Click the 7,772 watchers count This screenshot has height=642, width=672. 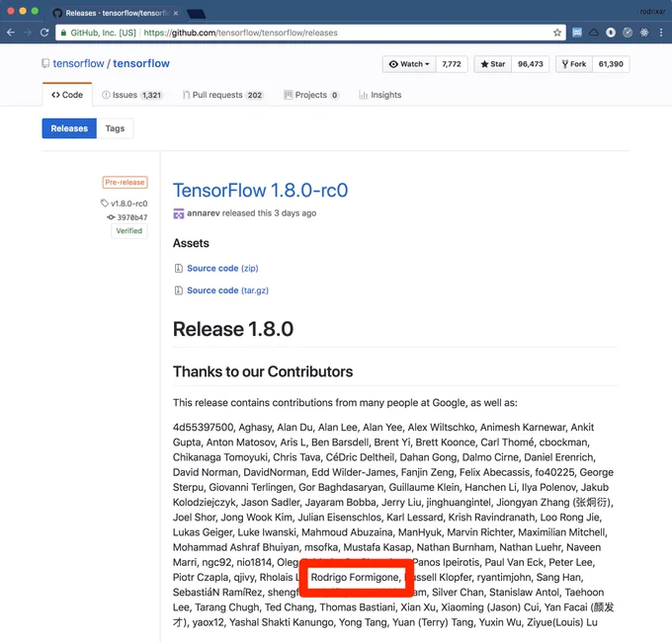pyautogui.click(x=452, y=64)
